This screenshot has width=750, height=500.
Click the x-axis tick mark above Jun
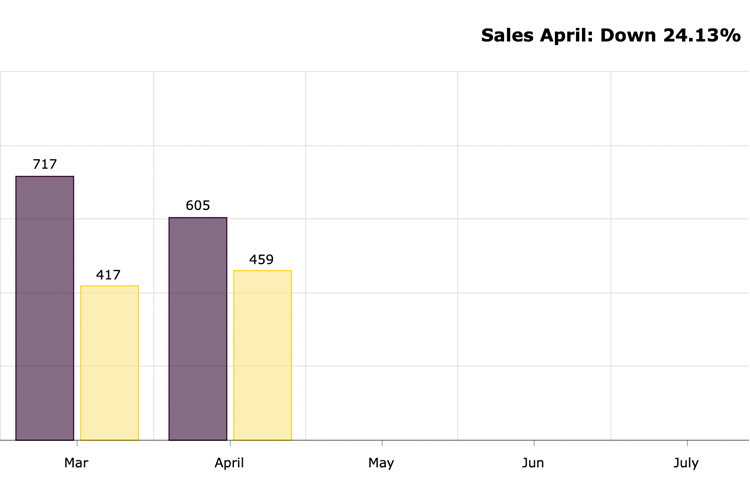[534, 443]
